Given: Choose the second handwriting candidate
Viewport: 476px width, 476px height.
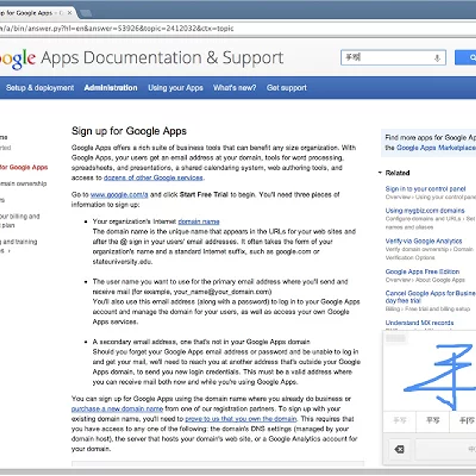Looking at the screenshot, I should click(x=433, y=421).
